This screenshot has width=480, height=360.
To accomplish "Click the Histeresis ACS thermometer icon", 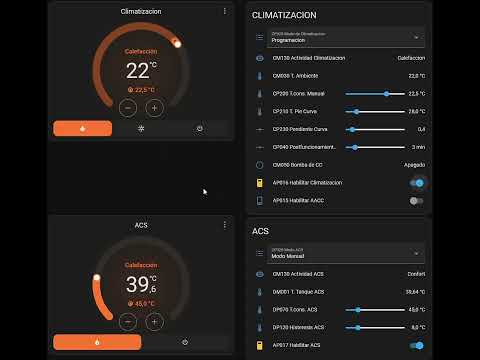I will click(260, 327).
